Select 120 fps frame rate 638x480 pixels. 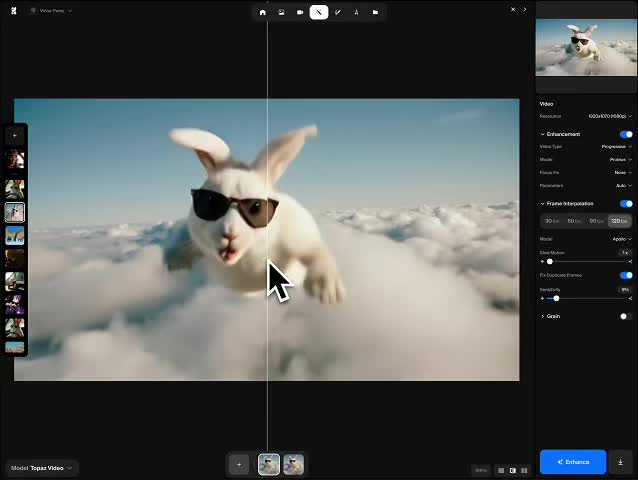[619, 221]
